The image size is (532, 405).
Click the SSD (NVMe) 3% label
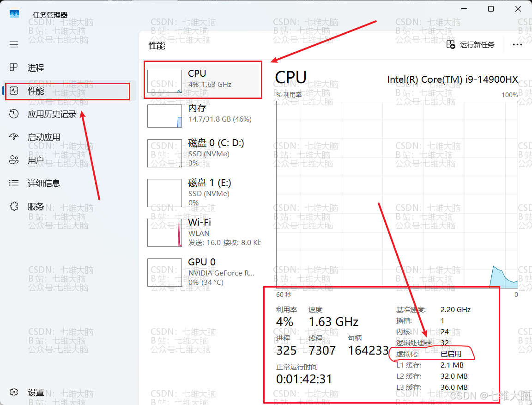tap(209, 158)
